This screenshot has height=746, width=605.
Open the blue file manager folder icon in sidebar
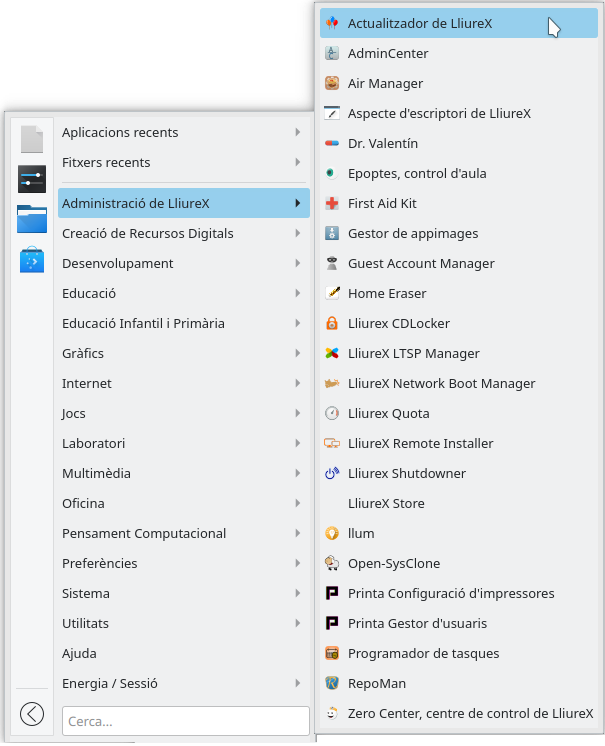[x=32, y=218]
